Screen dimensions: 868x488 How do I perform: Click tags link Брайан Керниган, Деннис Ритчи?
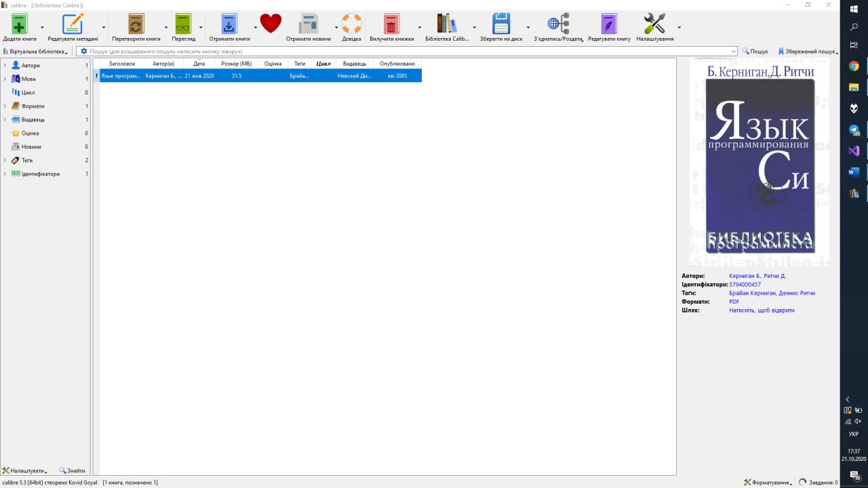click(x=772, y=293)
